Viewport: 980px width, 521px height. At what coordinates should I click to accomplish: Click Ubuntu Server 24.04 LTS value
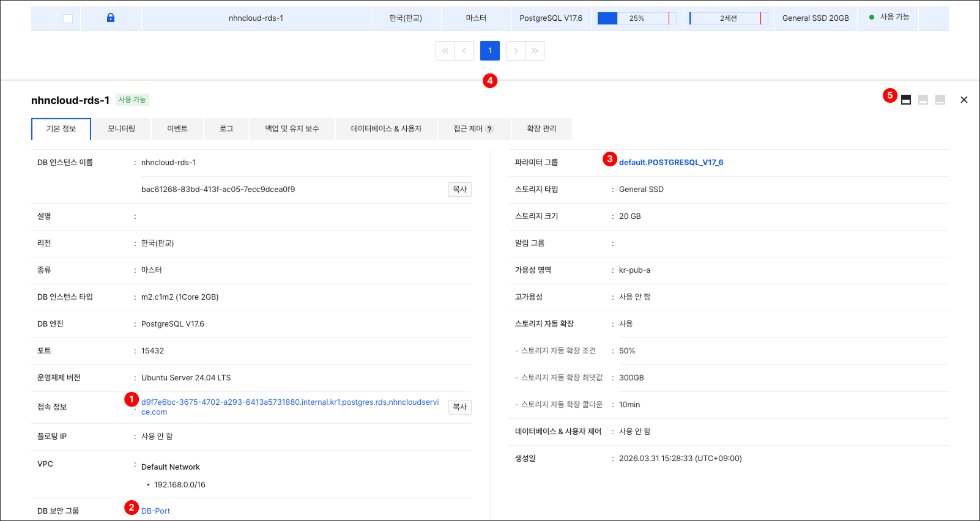[186, 378]
